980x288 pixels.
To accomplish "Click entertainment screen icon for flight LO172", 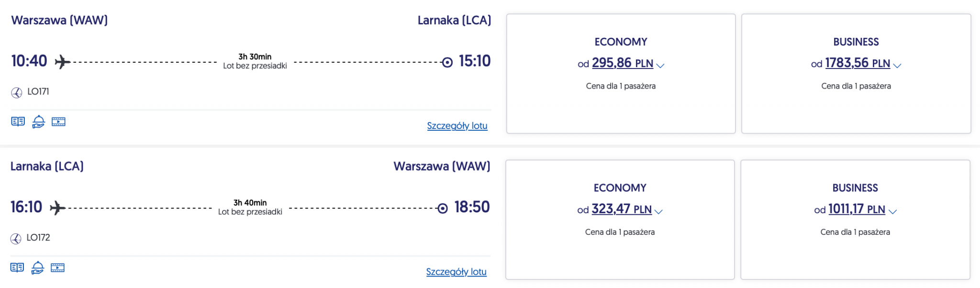I will coord(57,267).
